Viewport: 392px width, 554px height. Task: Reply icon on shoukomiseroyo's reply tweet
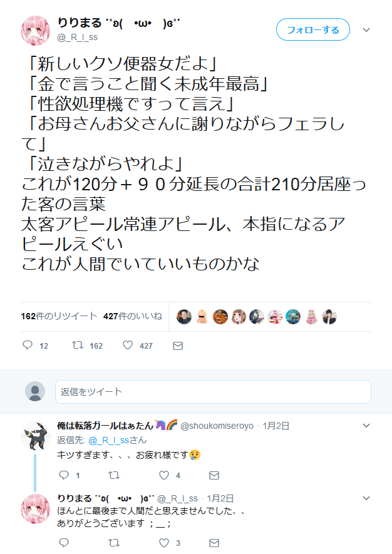(64, 475)
